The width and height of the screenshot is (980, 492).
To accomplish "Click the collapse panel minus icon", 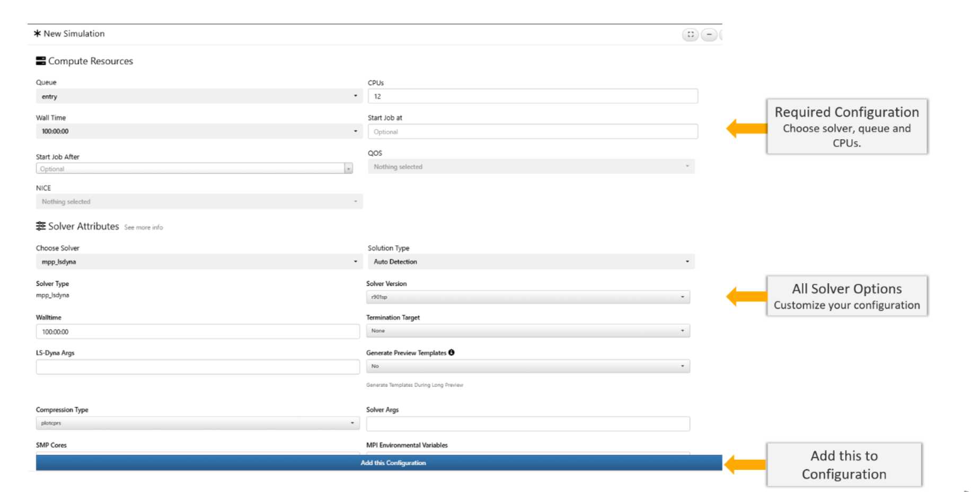I will 709,34.
